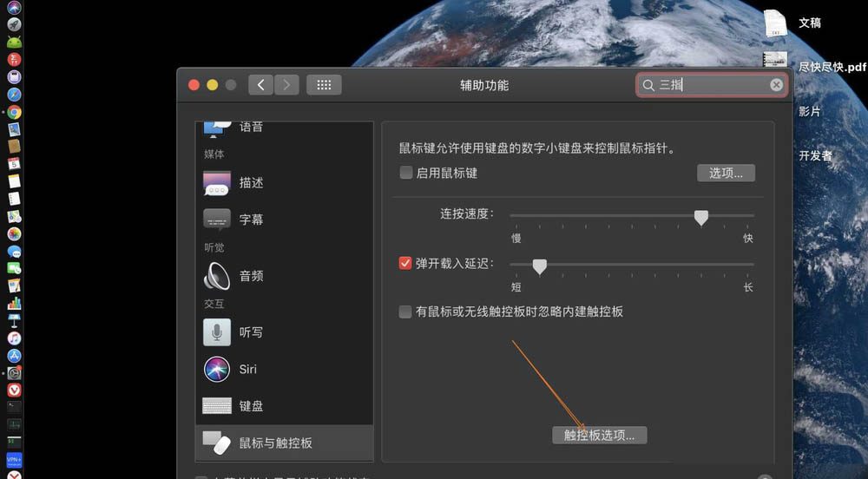Image resolution: width=868 pixels, height=479 pixels.
Task: Launch the green Android app in Dock
Action: [14, 42]
